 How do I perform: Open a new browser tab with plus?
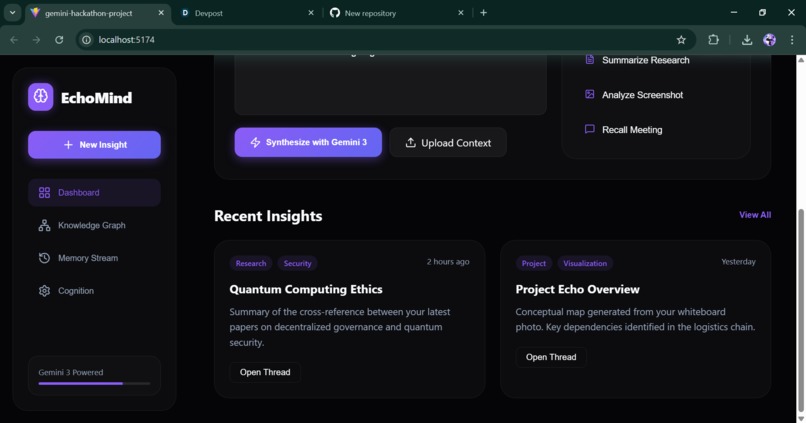[483, 13]
